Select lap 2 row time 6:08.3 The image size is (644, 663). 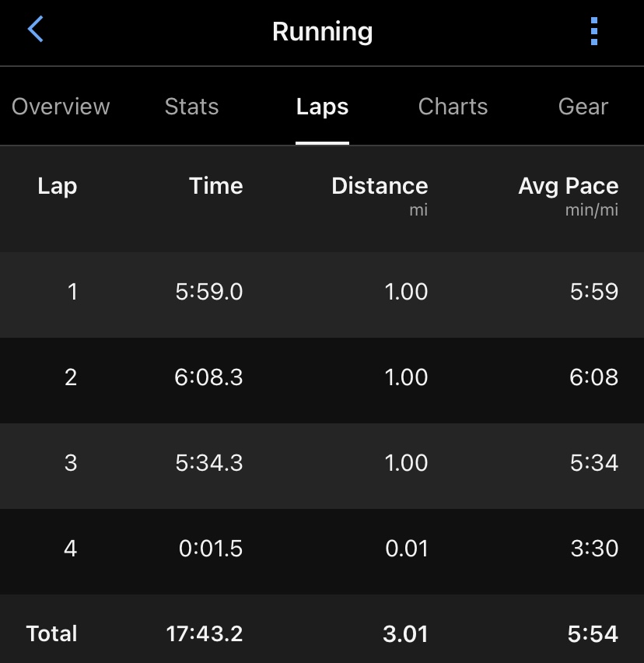pos(208,377)
